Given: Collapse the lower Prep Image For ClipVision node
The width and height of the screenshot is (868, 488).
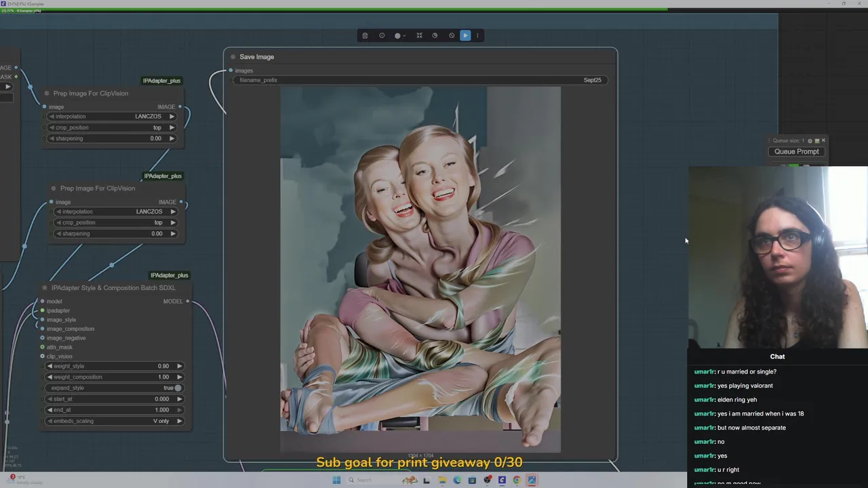Looking at the screenshot, I should click(54, 188).
